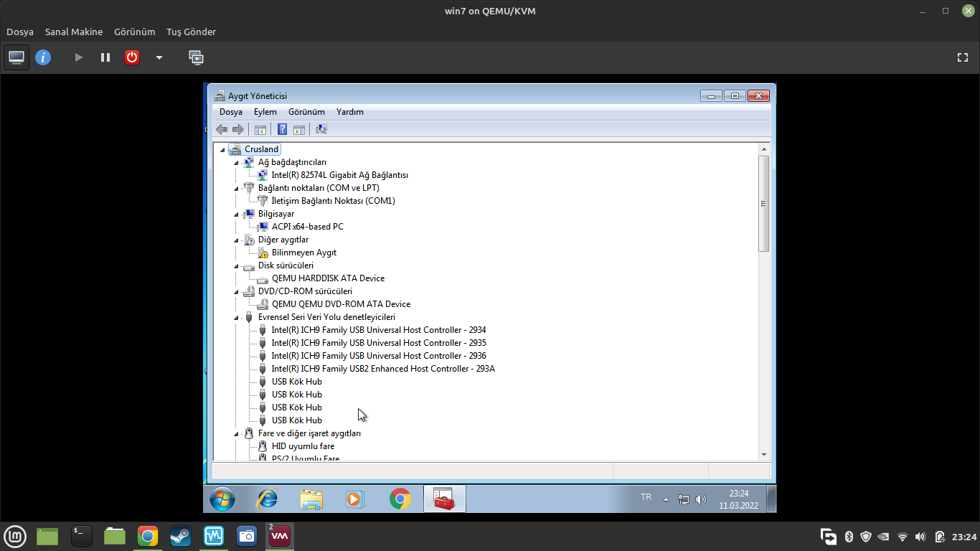The image size is (980, 551).
Task: Open shutdown options dropdown arrow
Action: pos(159,57)
